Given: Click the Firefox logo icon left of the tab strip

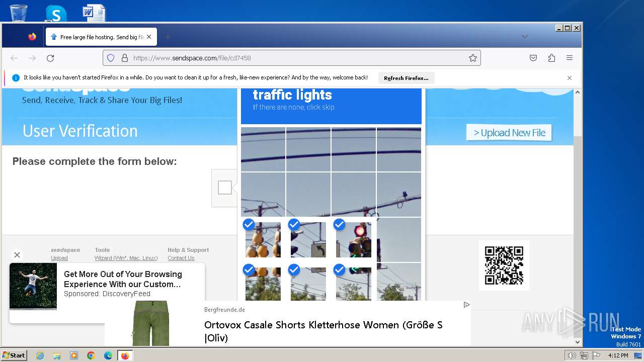Looking at the screenshot, I should (x=32, y=37).
